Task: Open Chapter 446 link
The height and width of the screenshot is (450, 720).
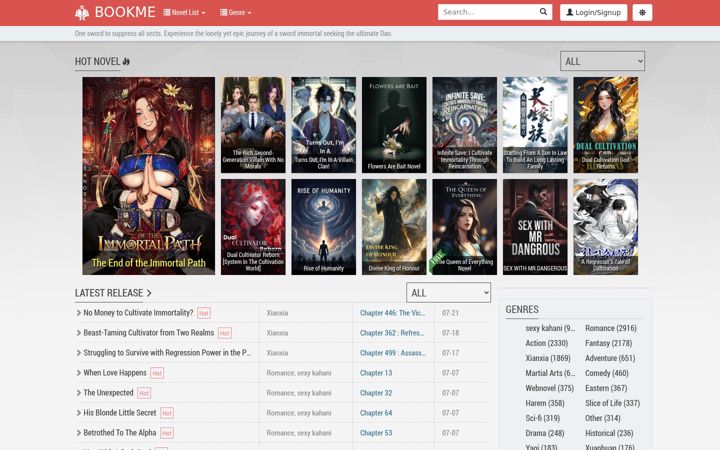Action: tap(392, 313)
